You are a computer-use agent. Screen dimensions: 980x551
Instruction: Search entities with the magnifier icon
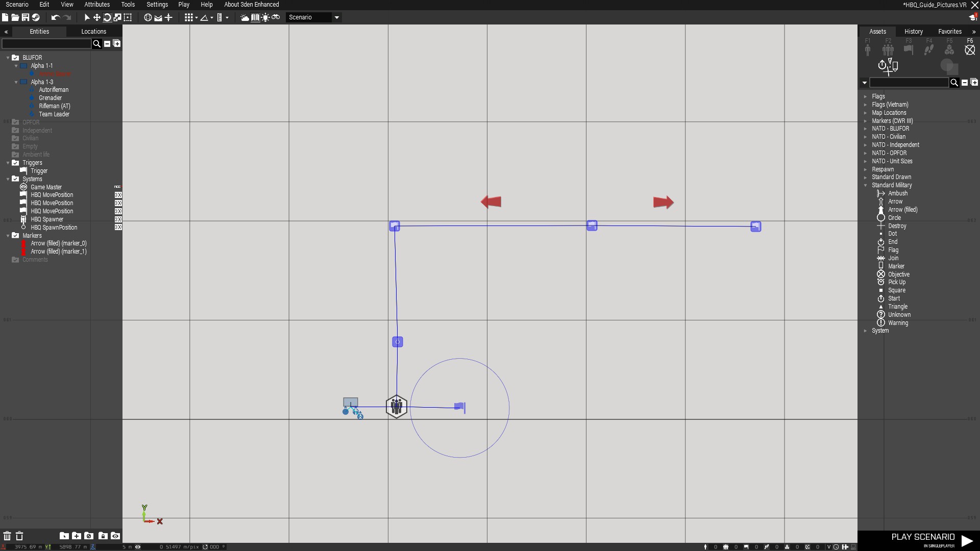tap(96, 44)
